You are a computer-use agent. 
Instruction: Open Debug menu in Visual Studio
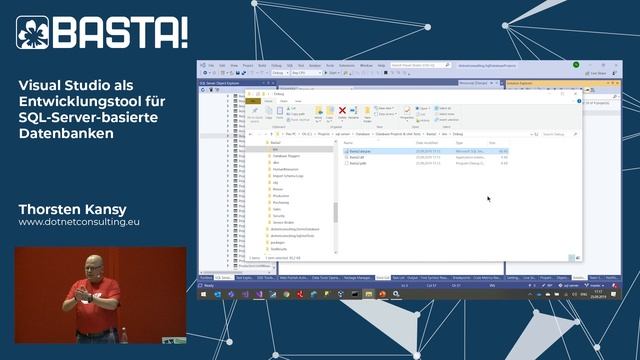276,65
